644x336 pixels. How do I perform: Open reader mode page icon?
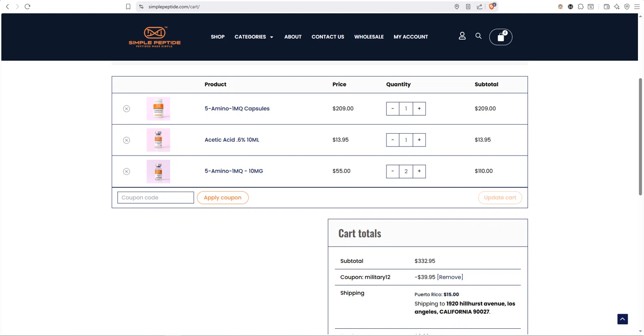[x=468, y=6]
